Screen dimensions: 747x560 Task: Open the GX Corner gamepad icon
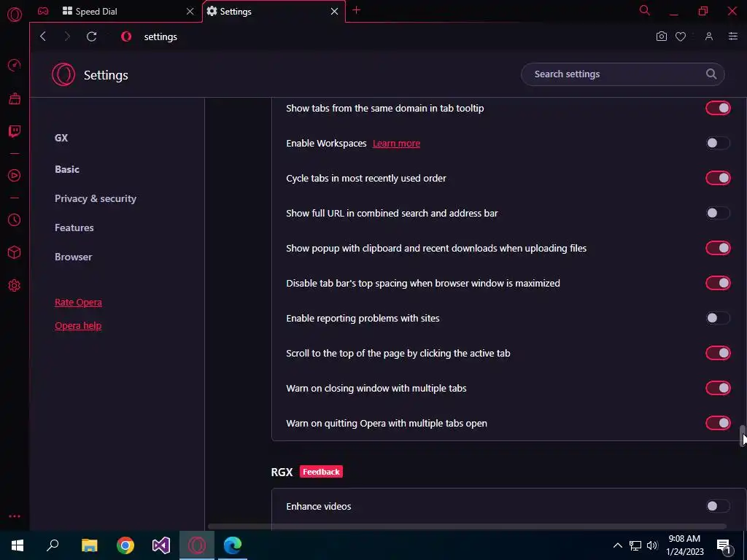click(43, 11)
